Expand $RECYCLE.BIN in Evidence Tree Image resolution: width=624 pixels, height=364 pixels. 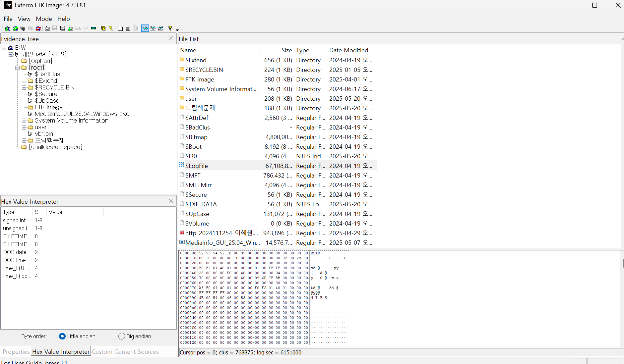coord(24,87)
